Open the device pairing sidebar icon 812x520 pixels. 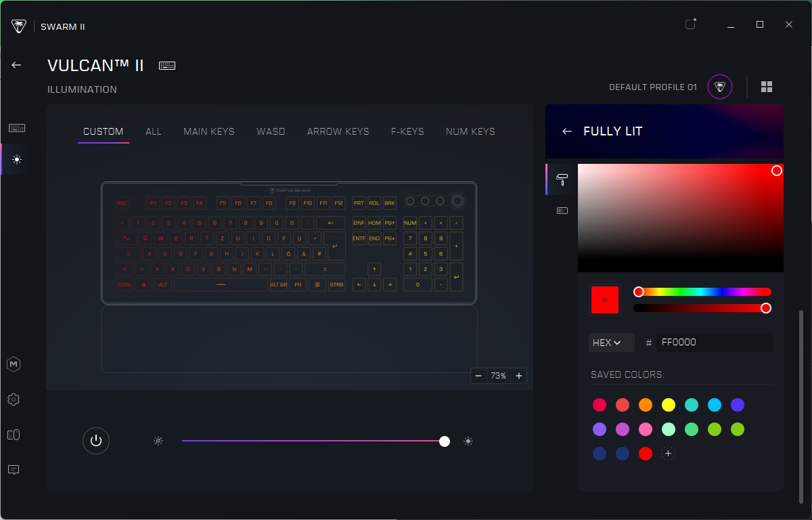(x=14, y=435)
